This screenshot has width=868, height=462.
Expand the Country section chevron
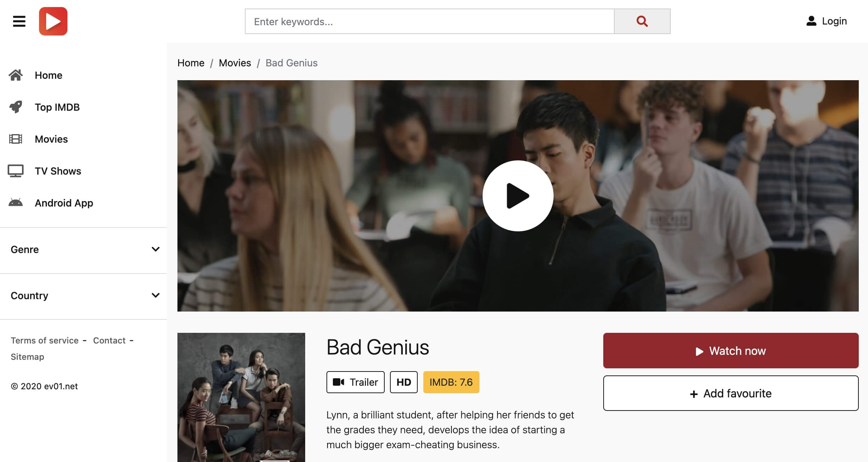coord(155,295)
